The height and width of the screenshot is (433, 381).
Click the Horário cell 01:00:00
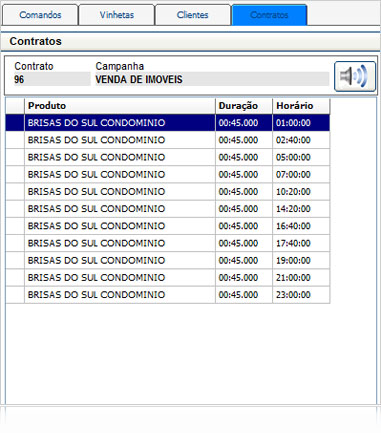301,123
